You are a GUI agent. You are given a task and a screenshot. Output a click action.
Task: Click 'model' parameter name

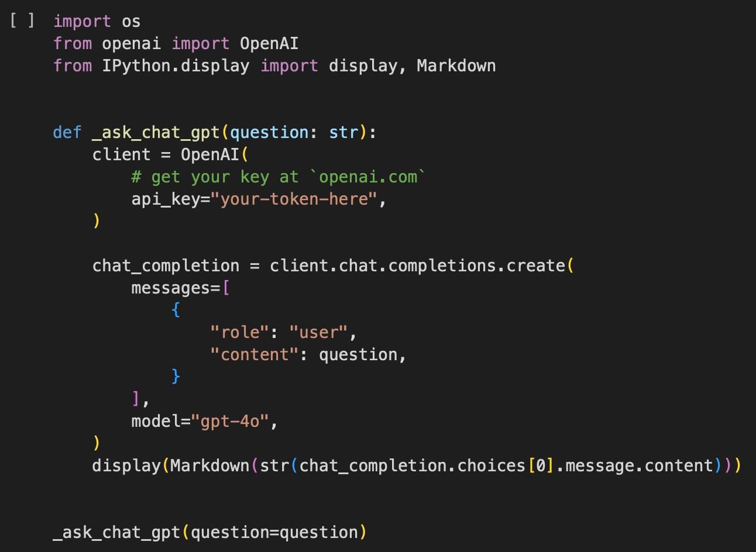156,422
